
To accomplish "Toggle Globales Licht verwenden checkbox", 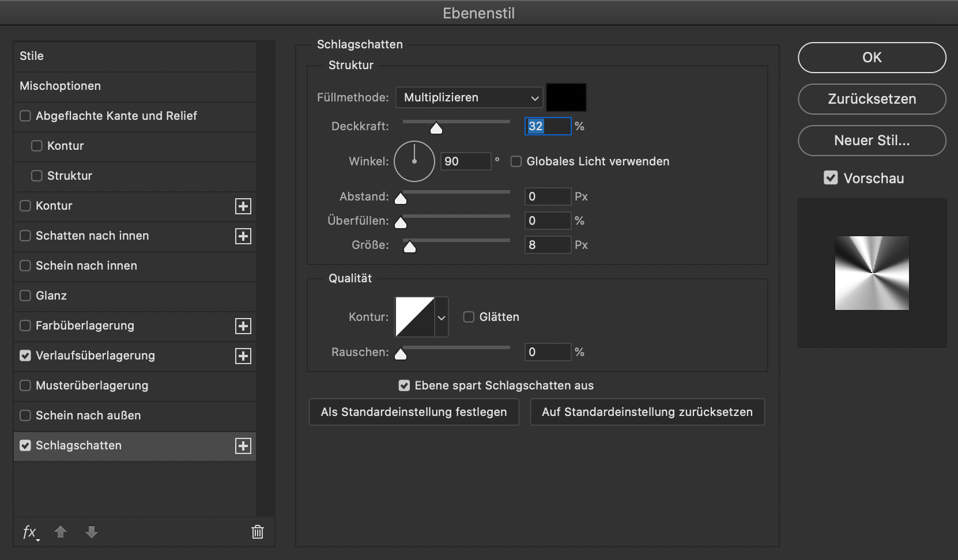I will (516, 161).
